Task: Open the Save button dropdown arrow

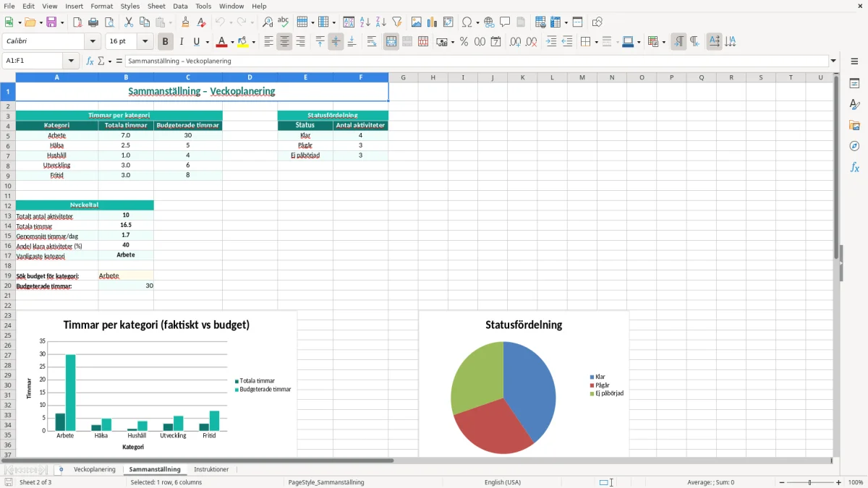Action: tap(61, 22)
